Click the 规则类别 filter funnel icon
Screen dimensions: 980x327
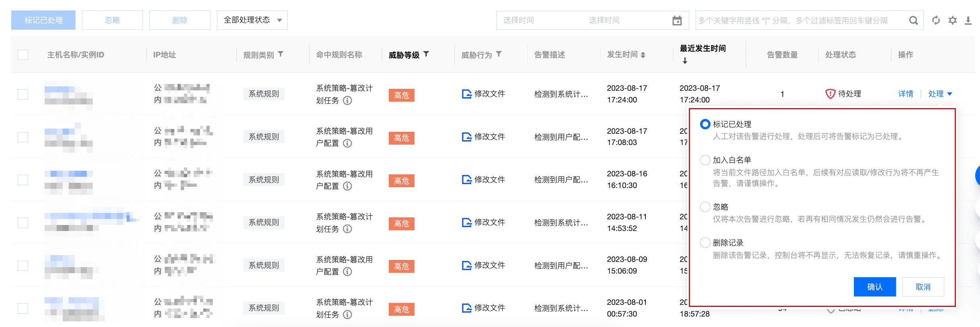(281, 54)
